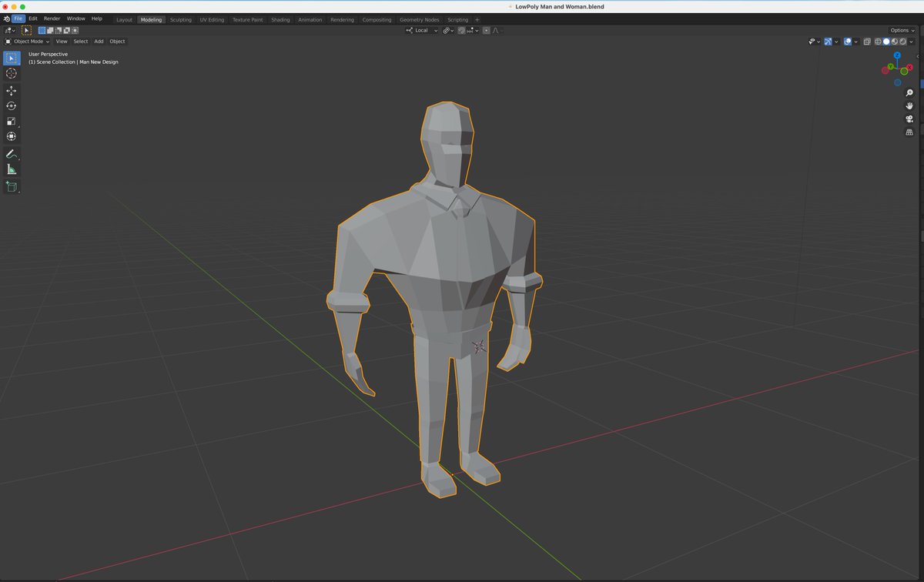This screenshot has width=924, height=582.
Task: Open the Edit menu
Action: click(x=33, y=18)
